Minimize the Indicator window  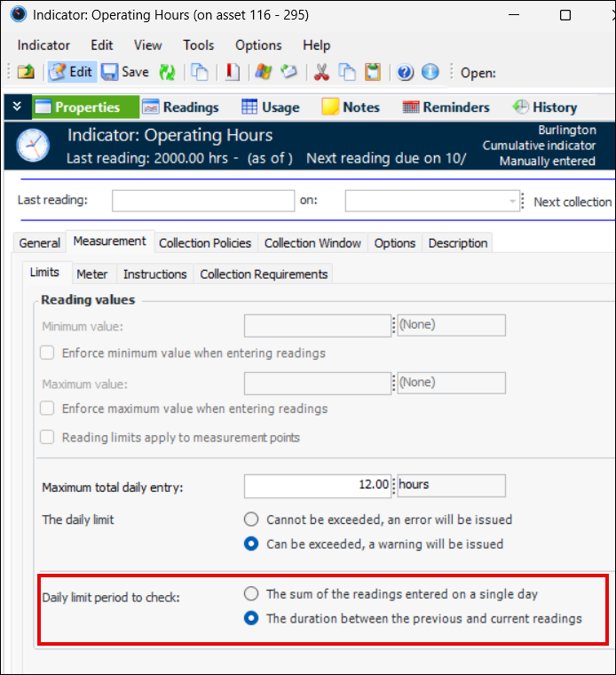click(514, 14)
